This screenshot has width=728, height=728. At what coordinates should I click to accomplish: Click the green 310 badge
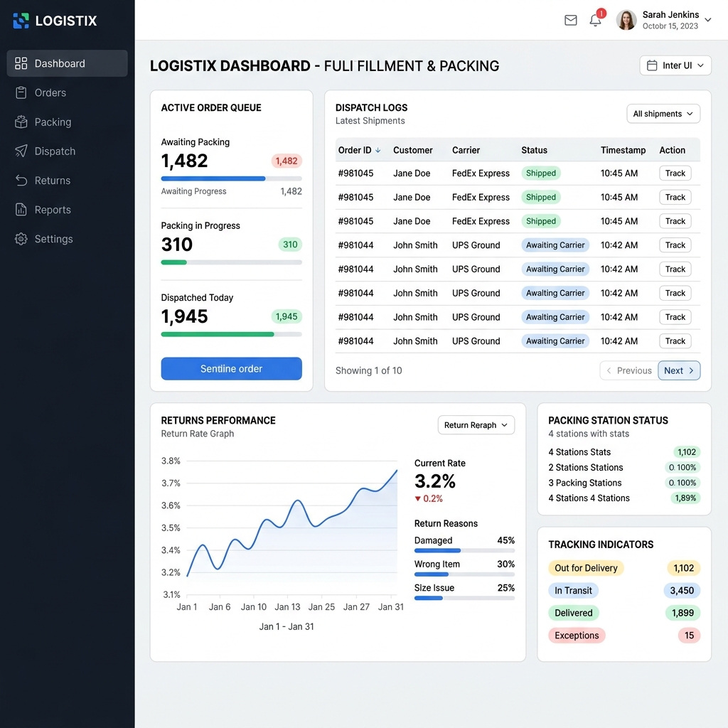pos(290,245)
